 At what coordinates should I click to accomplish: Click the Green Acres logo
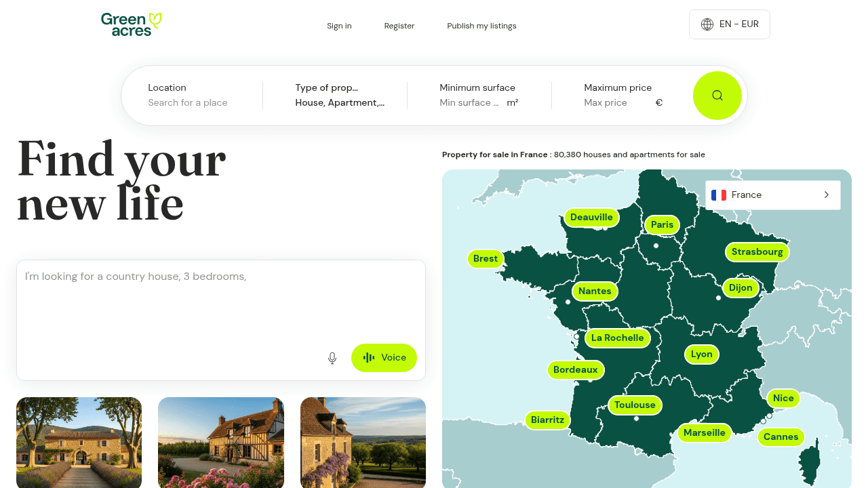point(131,24)
